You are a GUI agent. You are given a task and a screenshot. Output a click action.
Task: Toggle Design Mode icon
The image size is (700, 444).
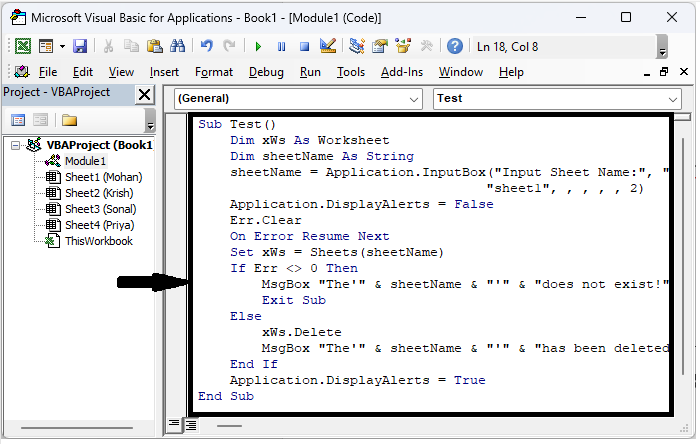(328, 46)
